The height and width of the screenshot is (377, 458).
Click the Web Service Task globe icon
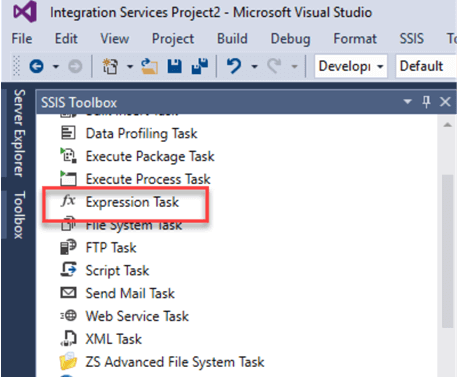pyautogui.click(x=68, y=316)
